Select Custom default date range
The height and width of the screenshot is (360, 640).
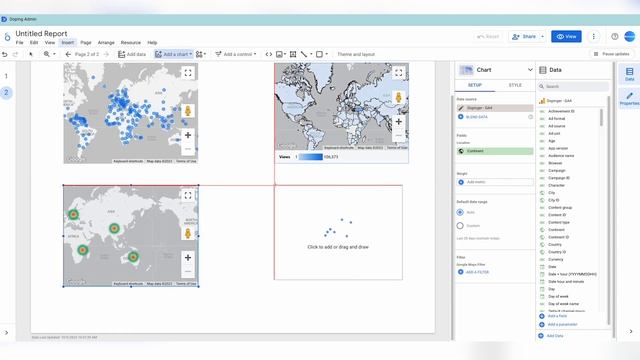pyautogui.click(x=460, y=226)
